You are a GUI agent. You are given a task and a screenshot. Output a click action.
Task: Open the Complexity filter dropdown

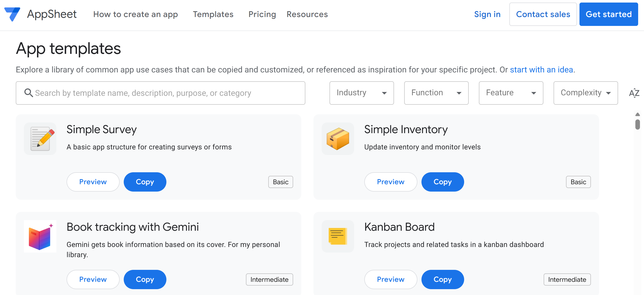(586, 93)
